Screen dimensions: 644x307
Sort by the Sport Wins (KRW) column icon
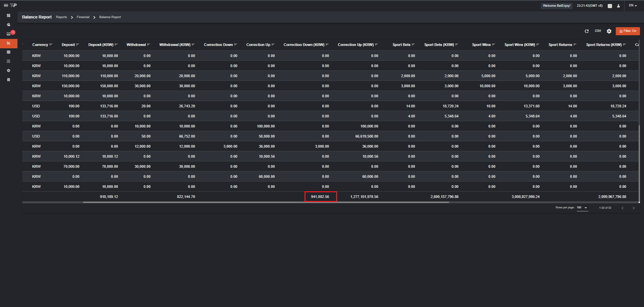click(538, 45)
